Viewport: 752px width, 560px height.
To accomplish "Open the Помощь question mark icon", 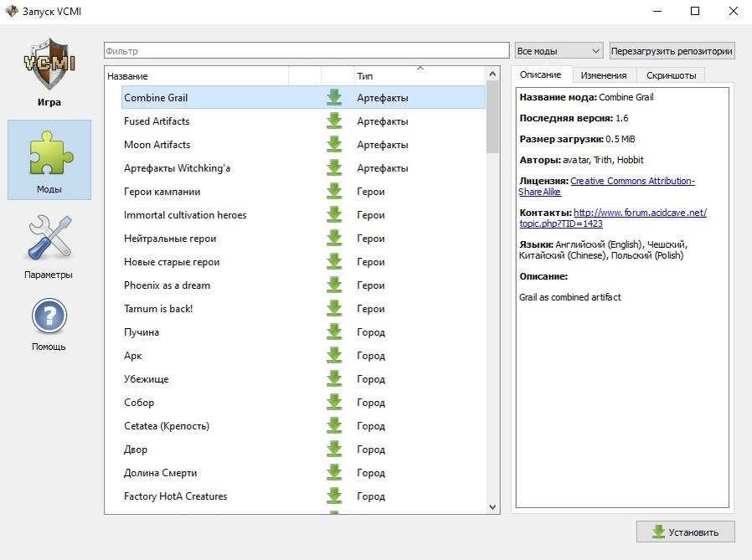I will pos(49,324).
